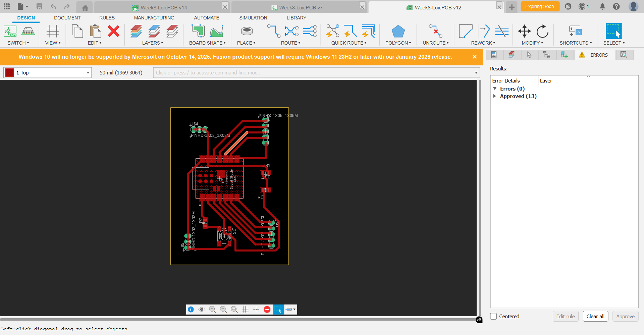Open the SIMULATION ribbon tab
This screenshot has height=335, width=644.
(x=253, y=18)
